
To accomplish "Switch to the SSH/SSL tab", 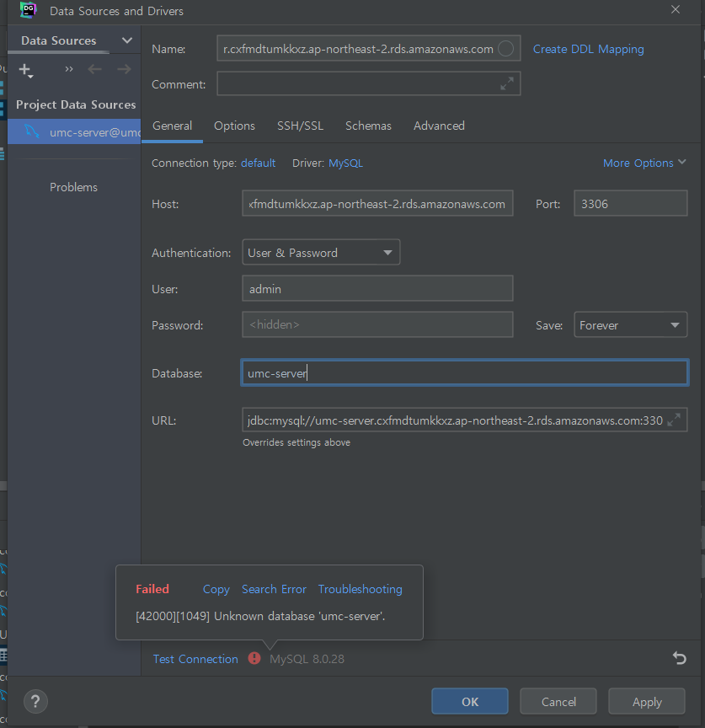I will click(301, 126).
